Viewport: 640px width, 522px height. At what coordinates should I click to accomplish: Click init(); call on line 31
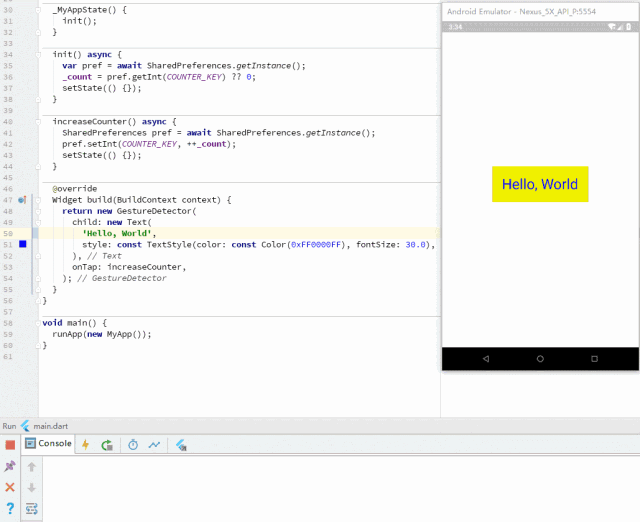80,21
